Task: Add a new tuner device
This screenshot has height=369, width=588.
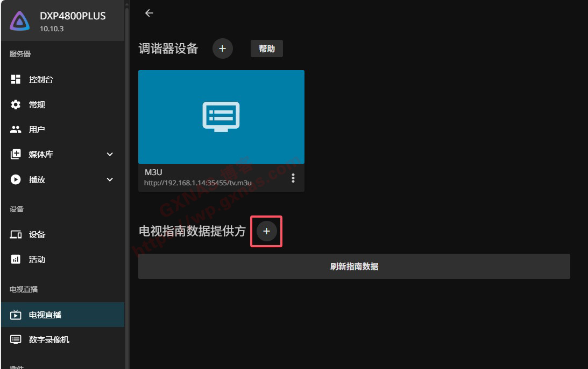Action: click(x=222, y=48)
